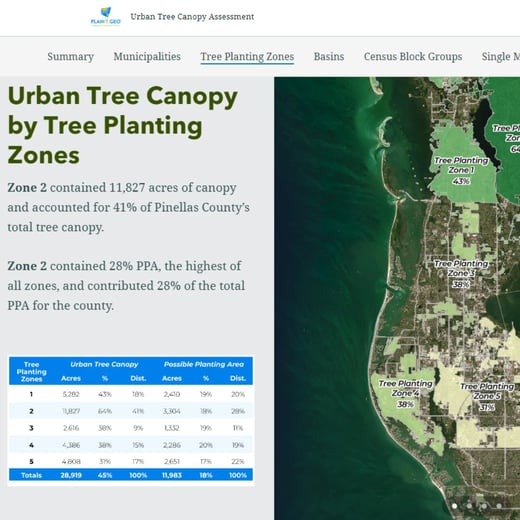Screen dimensions: 520x520
Task: Click the 5,282 acres cell
Action: tap(71, 394)
